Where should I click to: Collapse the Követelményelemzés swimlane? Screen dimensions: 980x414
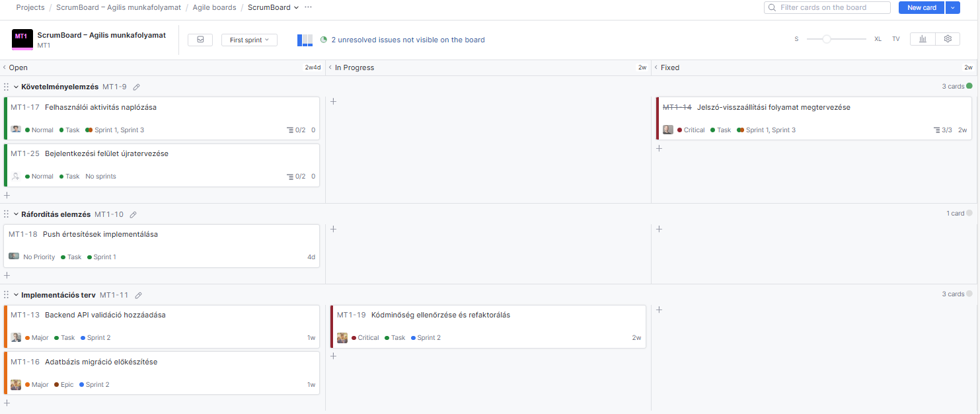pos(16,87)
